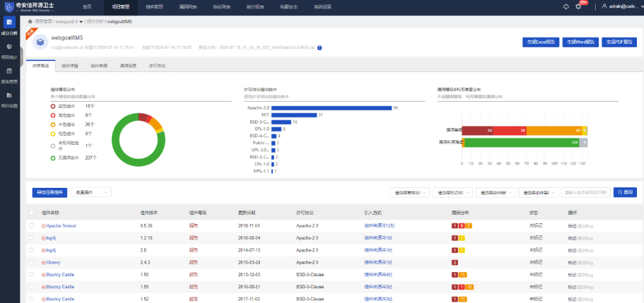Click the home icon in breadcrumb
Viewport: 644px width, 303px height.
pos(30,21)
